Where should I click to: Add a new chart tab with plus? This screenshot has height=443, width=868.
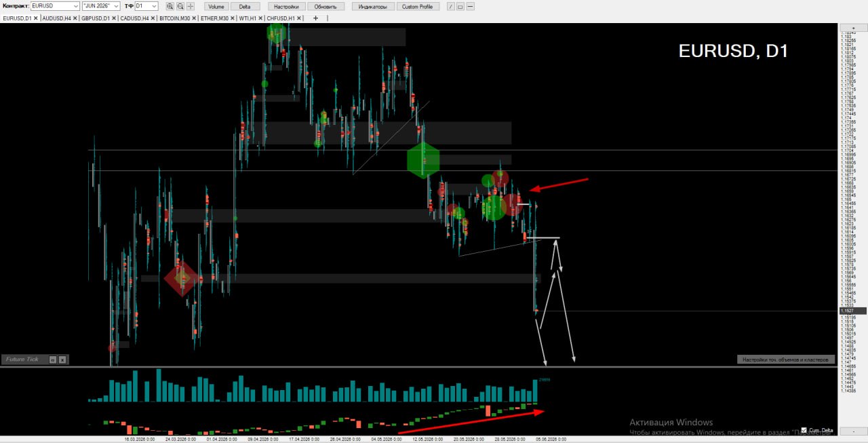point(315,18)
